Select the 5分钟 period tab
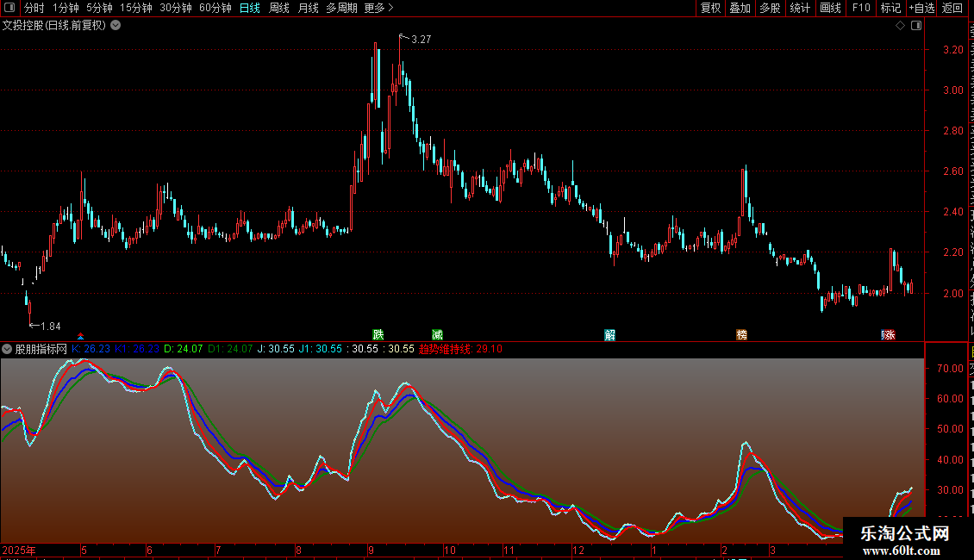The width and height of the screenshot is (974, 560). tap(99, 8)
